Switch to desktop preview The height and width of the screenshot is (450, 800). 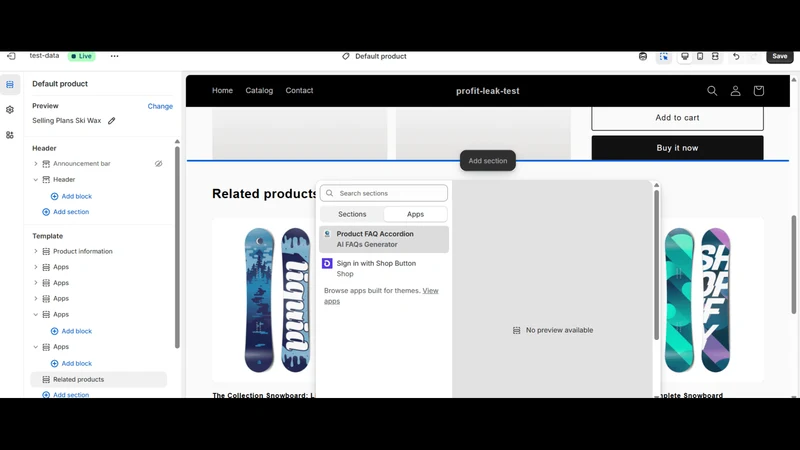tap(685, 56)
